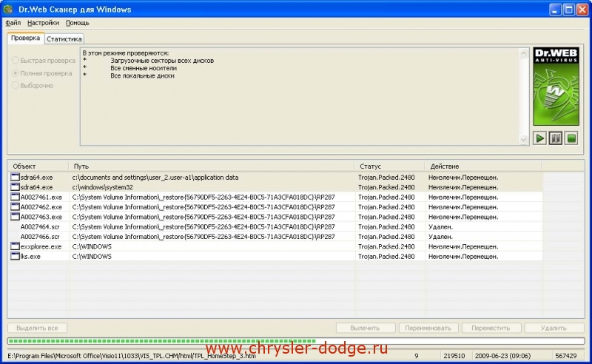Open the Настройки menu
This screenshot has width=592, height=364.
(43, 23)
